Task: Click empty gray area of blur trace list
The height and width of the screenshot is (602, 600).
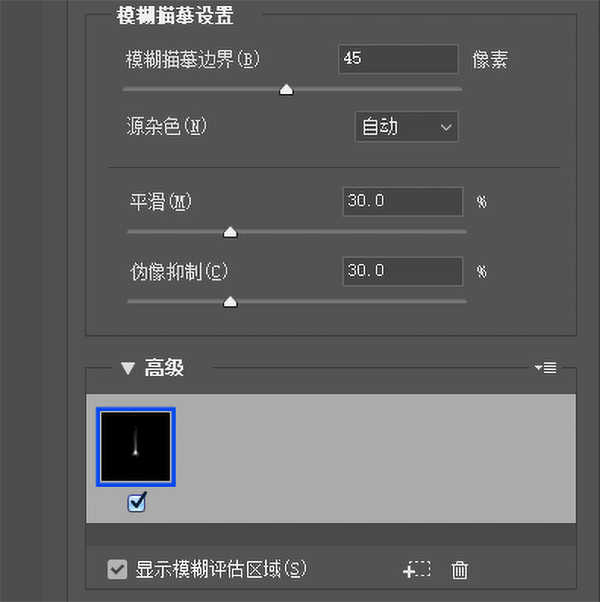Action: coord(376,458)
